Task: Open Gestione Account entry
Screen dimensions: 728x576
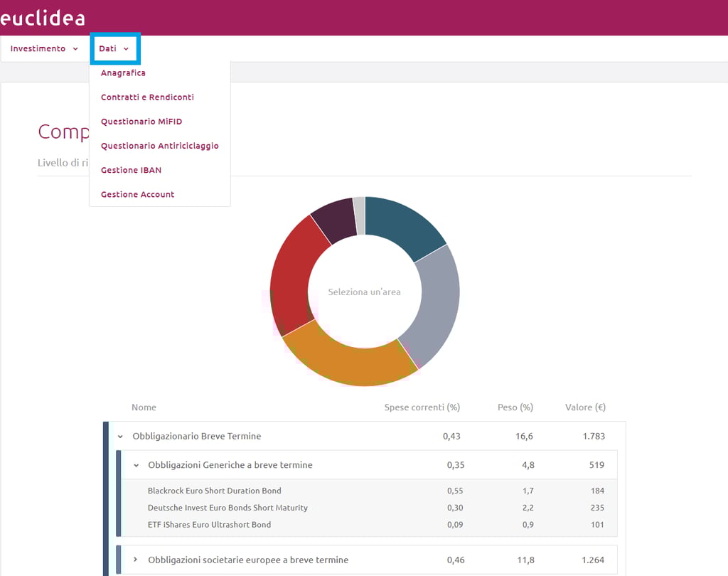Action: point(137,194)
